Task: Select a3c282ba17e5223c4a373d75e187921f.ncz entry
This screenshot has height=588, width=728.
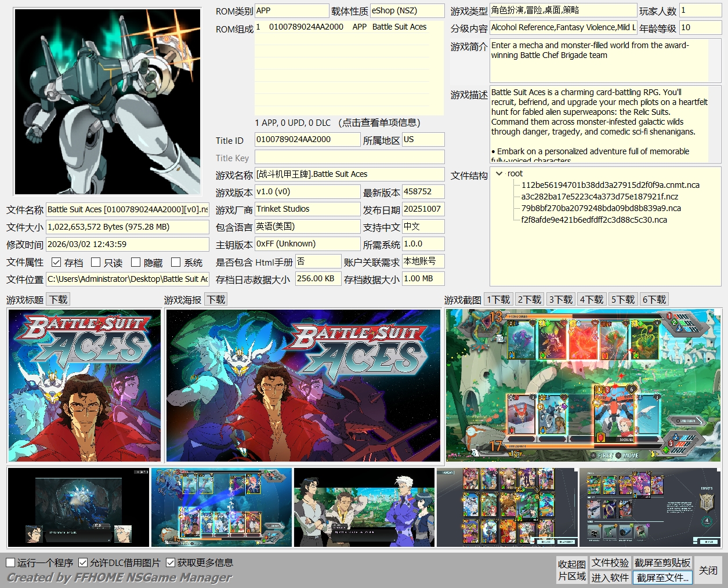Action: 599,197
